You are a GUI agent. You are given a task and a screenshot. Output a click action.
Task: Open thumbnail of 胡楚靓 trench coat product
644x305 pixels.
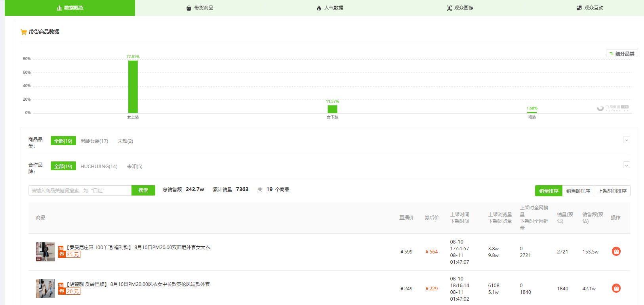click(46, 289)
